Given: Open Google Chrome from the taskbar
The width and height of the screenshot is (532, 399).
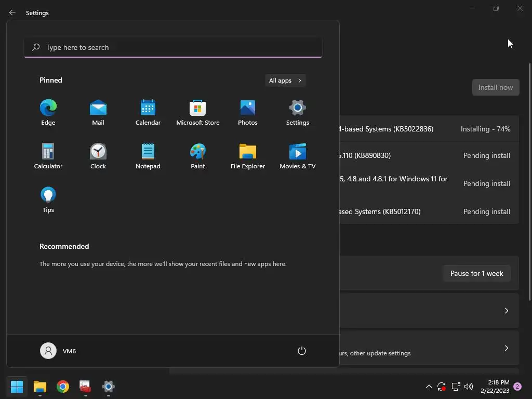Looking at the screenshot, I should click(63, 386).
